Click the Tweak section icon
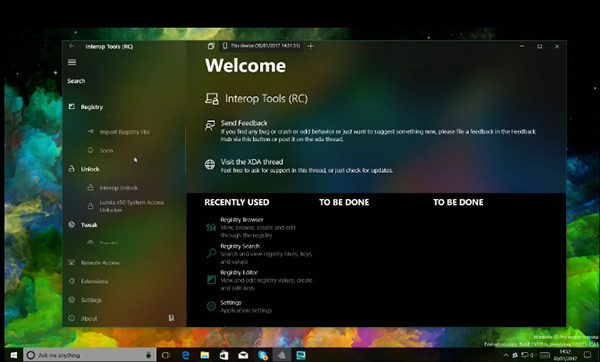 [x=72, y=224]
